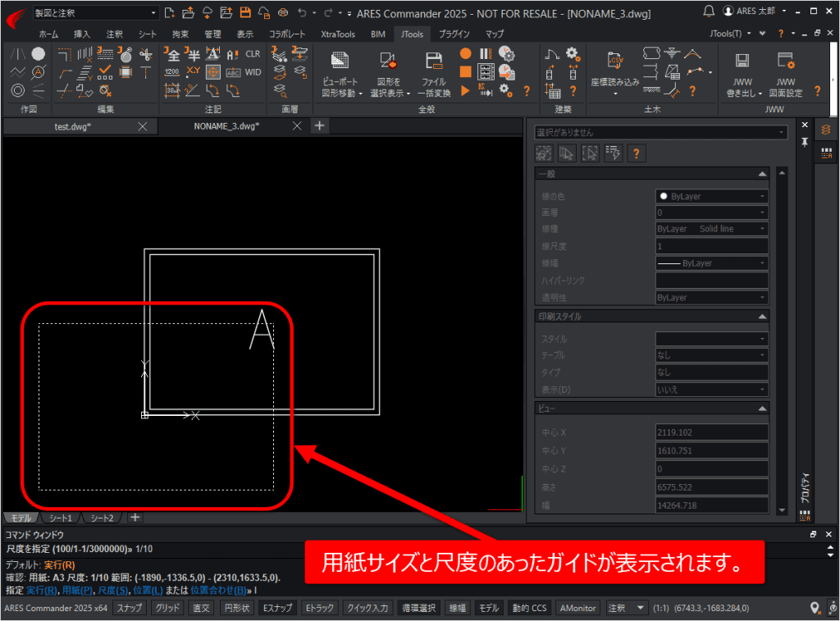Switch to the シート1 sheet tab
This screenshot has height=621, width=840.
61,518
